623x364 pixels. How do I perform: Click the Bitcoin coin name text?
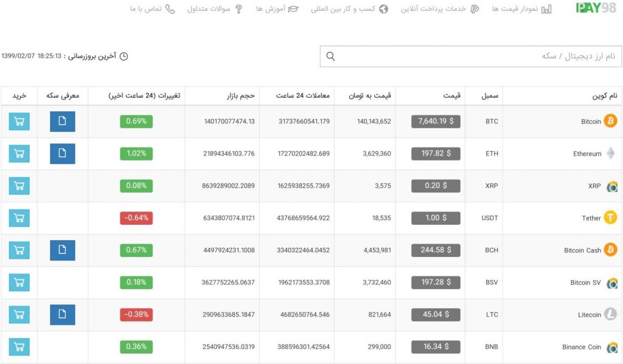click(x=591, y=122)
